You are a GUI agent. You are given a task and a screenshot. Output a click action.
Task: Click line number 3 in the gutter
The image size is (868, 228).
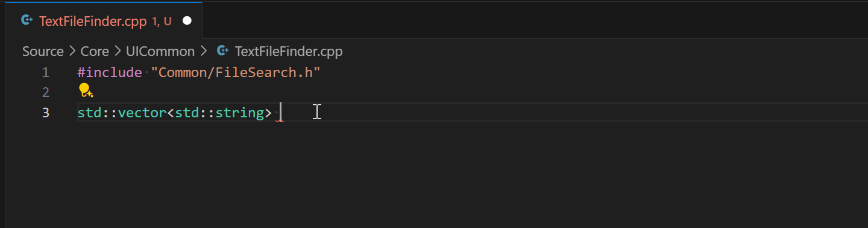(46, 112)
